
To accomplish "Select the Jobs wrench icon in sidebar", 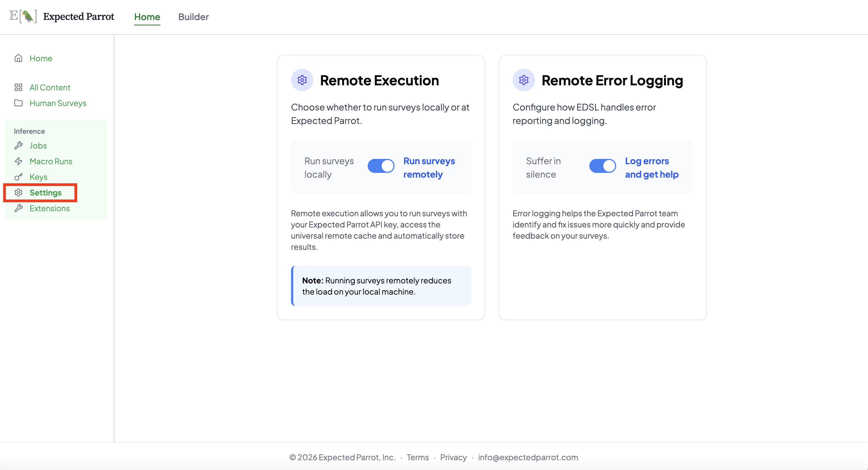I will coord(18,145).
